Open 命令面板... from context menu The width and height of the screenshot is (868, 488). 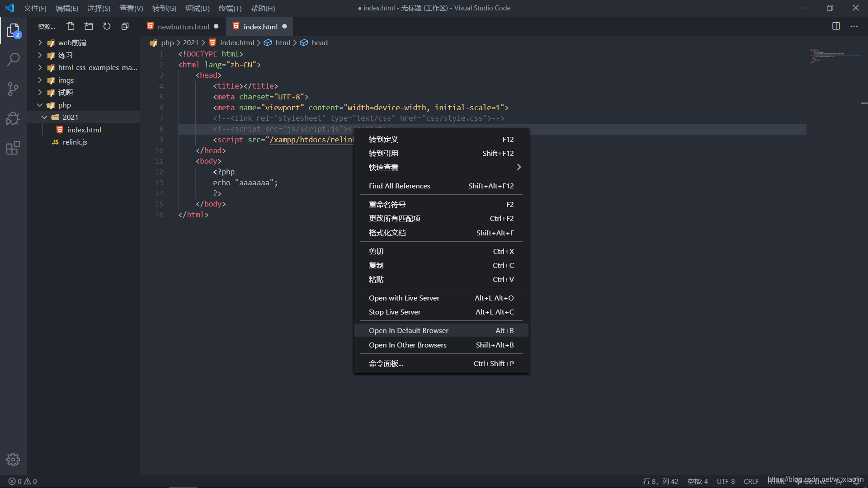(x=441, y=363)
